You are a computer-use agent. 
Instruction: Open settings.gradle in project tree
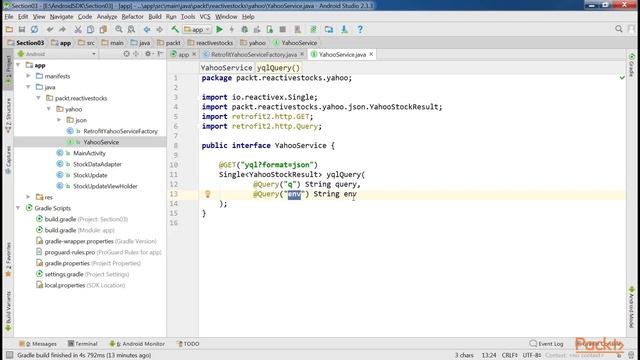click(64, 274)
